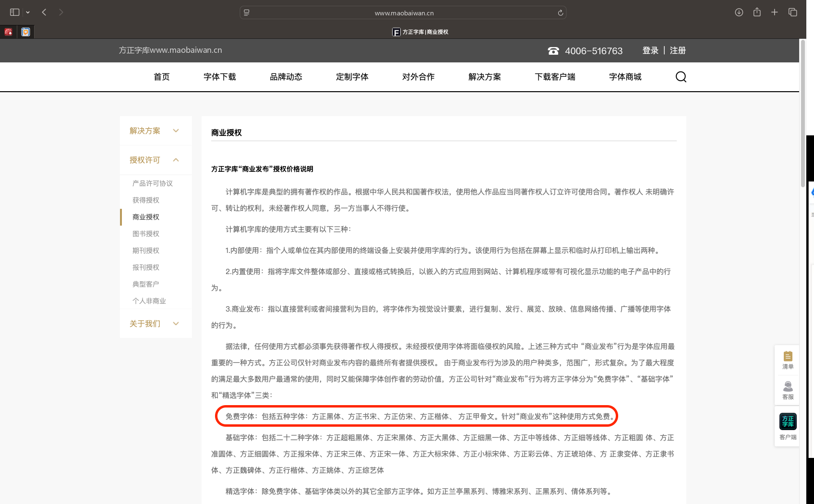Expand the 解决方案 sidebar section chevron
This screenshot has width=814, height=504.
[x=176, y=131]
